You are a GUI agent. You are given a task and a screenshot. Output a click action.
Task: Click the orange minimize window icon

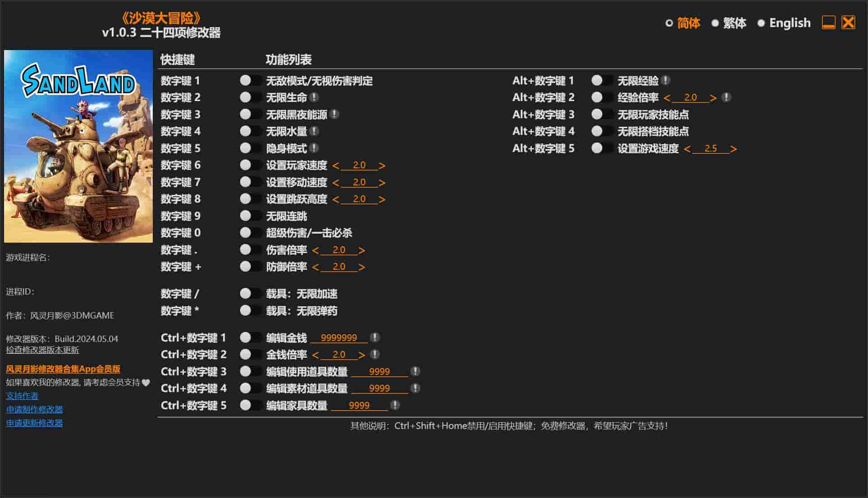tap(828, 23)
